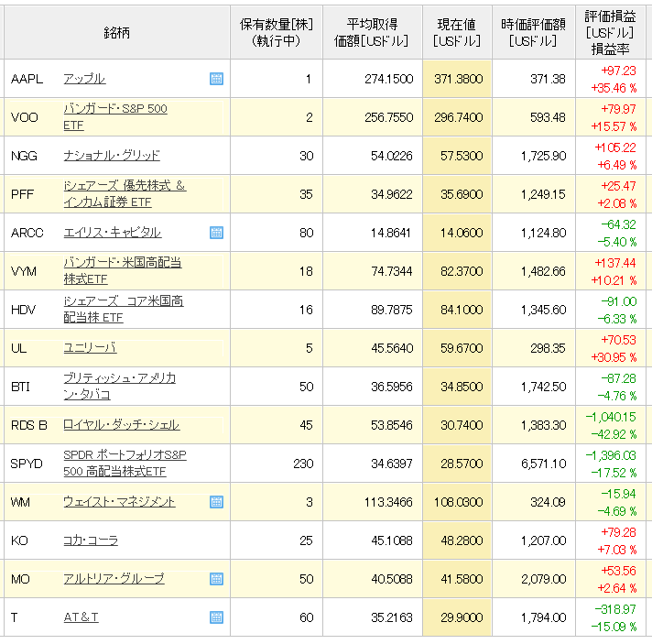Viewport: 652px width, 644px height.
Task: Select the quantity 80 in ARCC row
Action: point(307,233)
